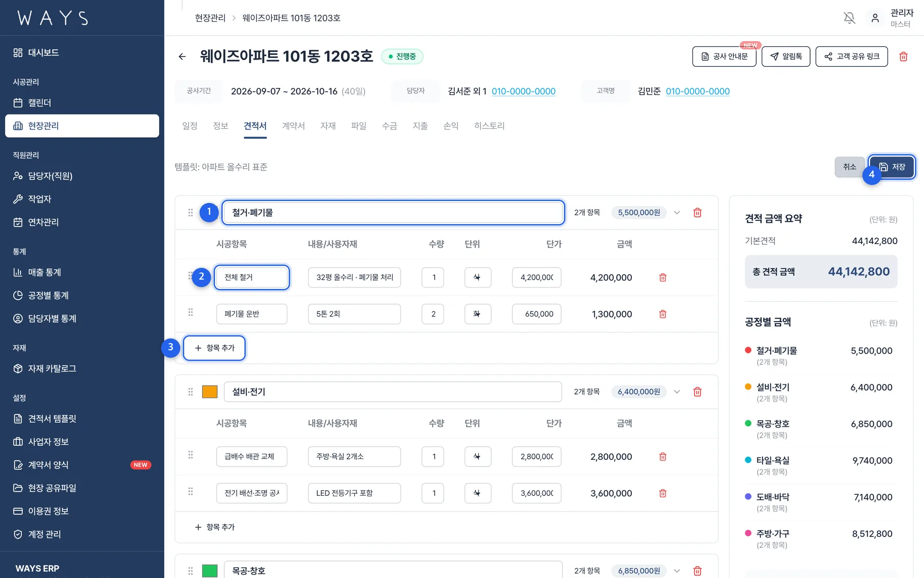The width and height of the screenshot is (924, 578).
Task: Open 견적서 템플릿 in sidebar
Action: point(82,419)
